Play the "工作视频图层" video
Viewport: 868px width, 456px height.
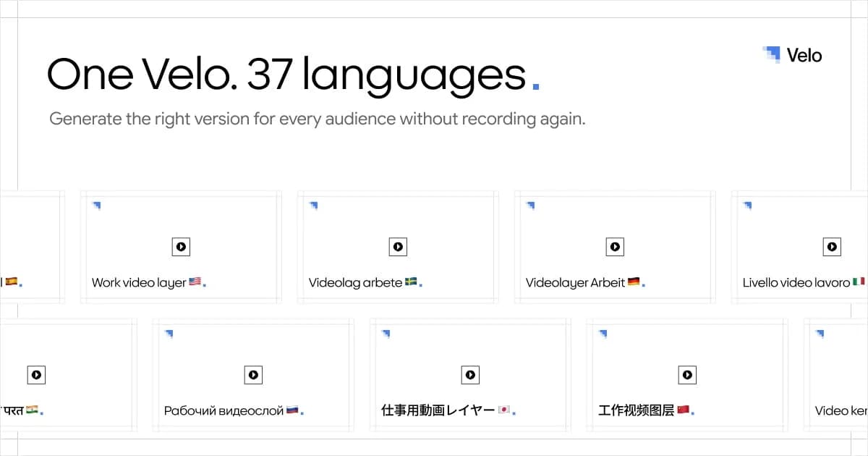pos(687,375)
